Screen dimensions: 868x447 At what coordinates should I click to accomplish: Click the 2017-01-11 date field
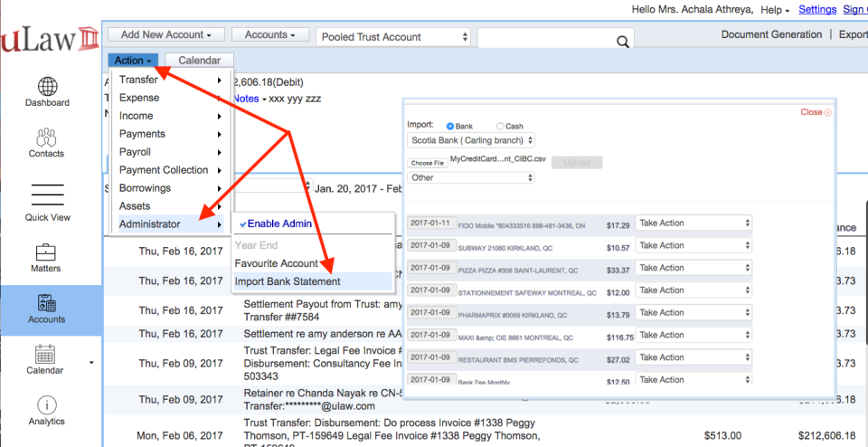(432, 223)
